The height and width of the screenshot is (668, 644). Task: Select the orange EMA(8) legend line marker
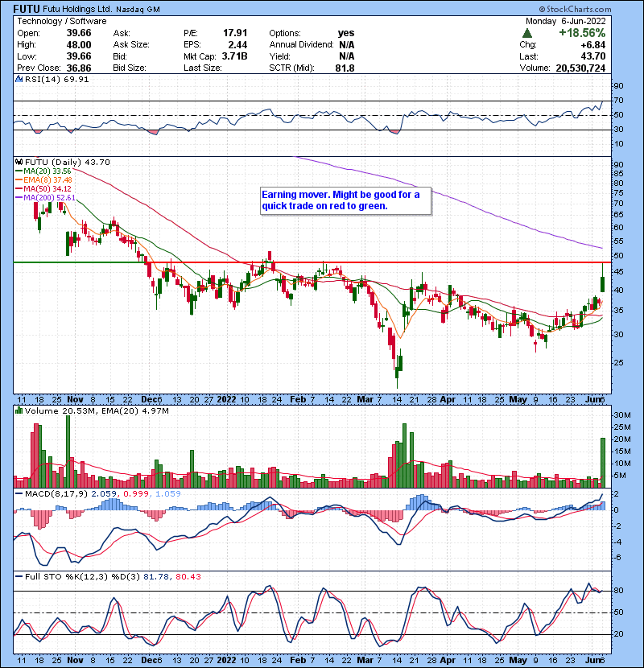coord(19,180)
